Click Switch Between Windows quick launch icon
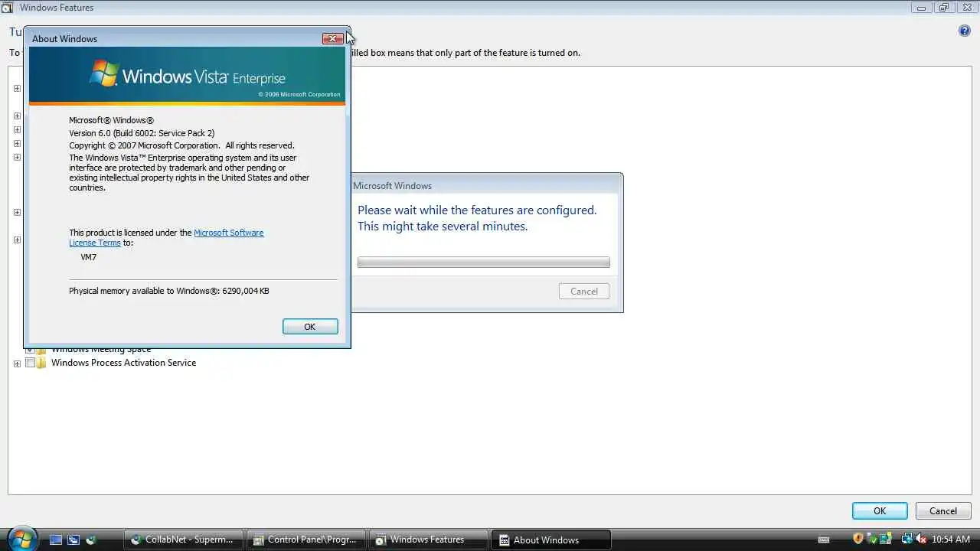 coord(73,540)
